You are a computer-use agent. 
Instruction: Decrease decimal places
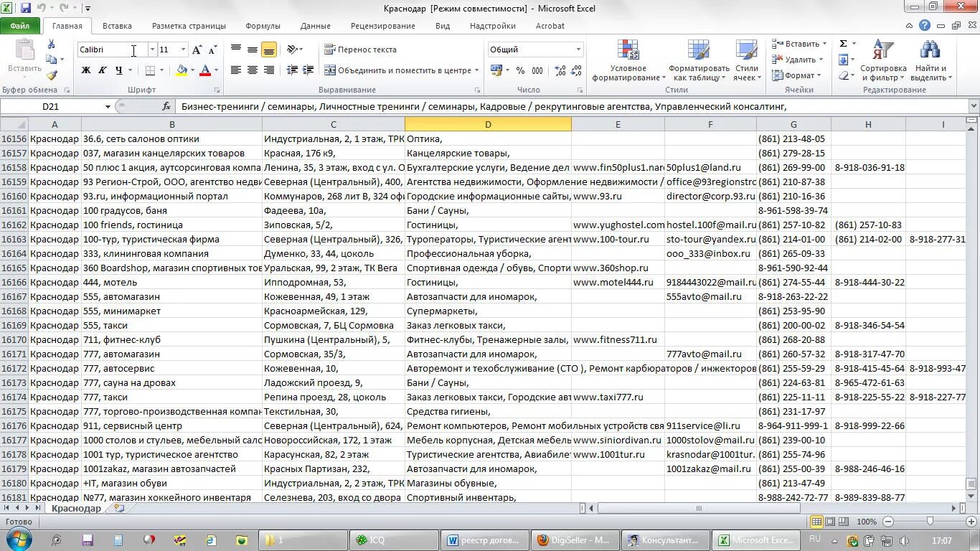pyautogui.click(x=576, y=70)
